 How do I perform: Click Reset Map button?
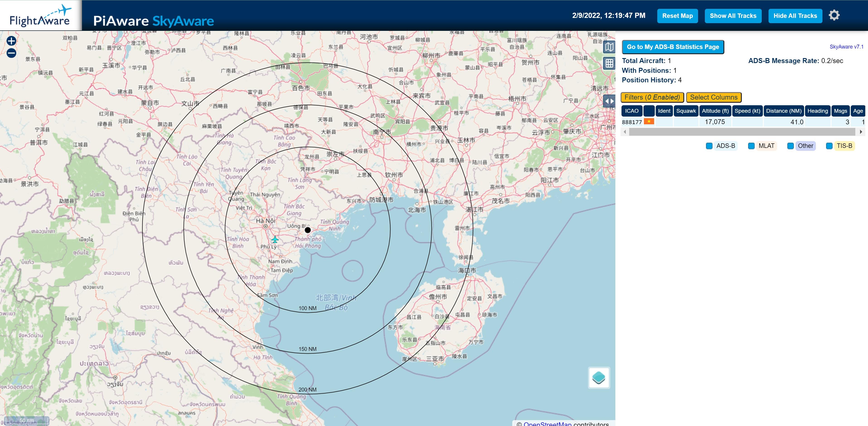point(677,16)
